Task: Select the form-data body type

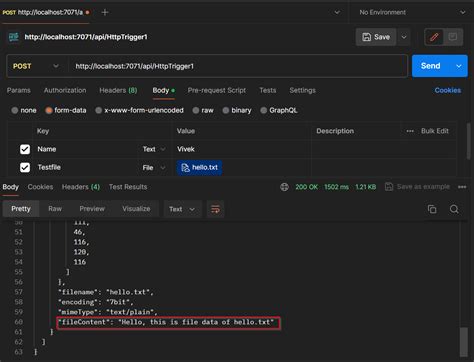Action: pyautogui.click(x=49, y=110)
